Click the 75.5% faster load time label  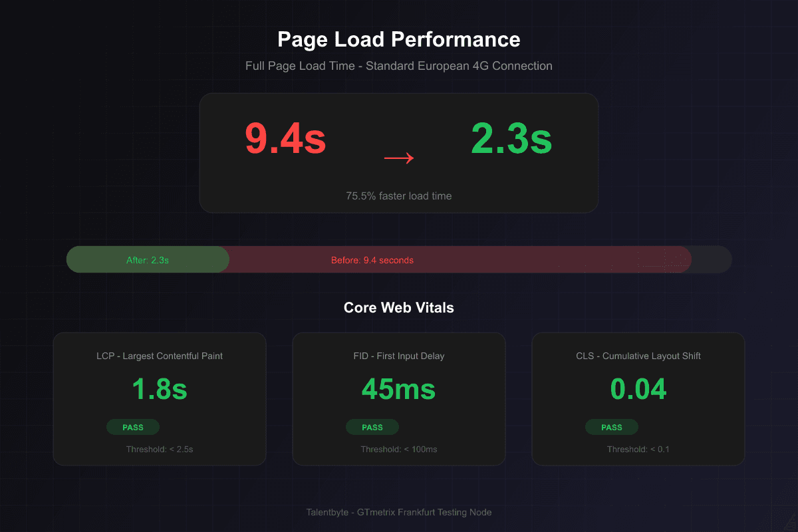click(398, 196)
